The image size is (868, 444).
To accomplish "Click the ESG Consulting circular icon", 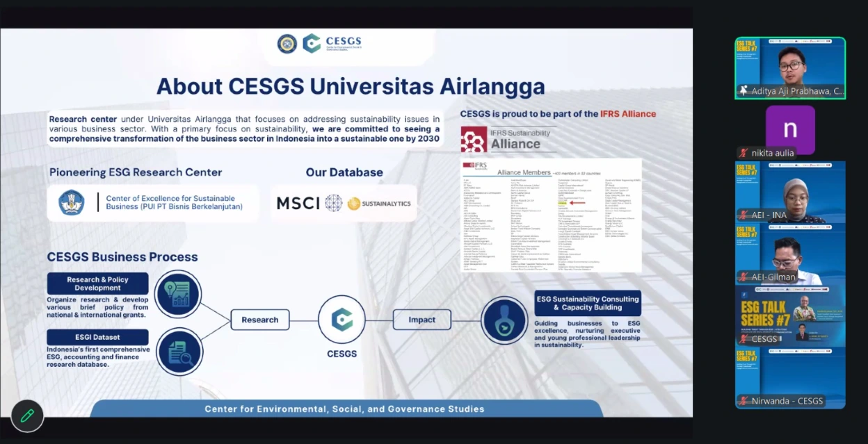I will click(x=504, y=320).
